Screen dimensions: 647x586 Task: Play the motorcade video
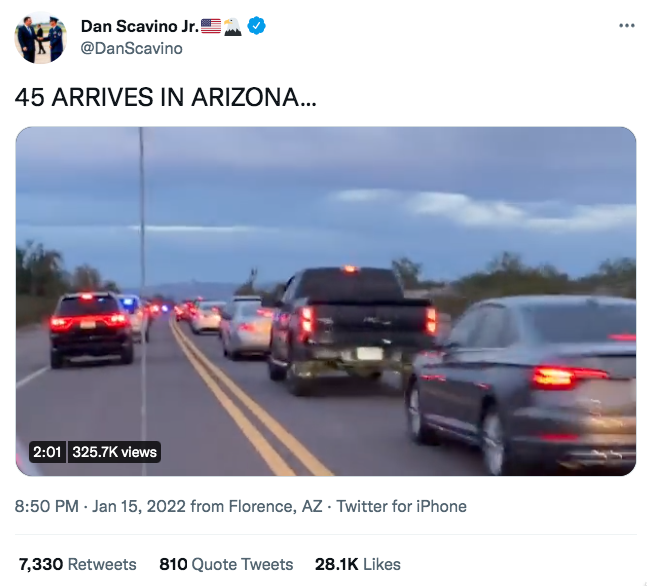tap(326, 301)
